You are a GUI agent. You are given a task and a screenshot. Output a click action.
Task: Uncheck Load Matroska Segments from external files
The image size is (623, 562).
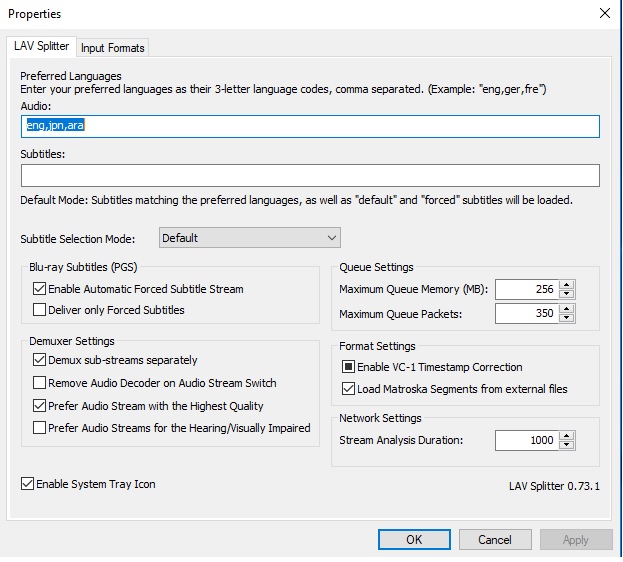click(x=349, y=389)
